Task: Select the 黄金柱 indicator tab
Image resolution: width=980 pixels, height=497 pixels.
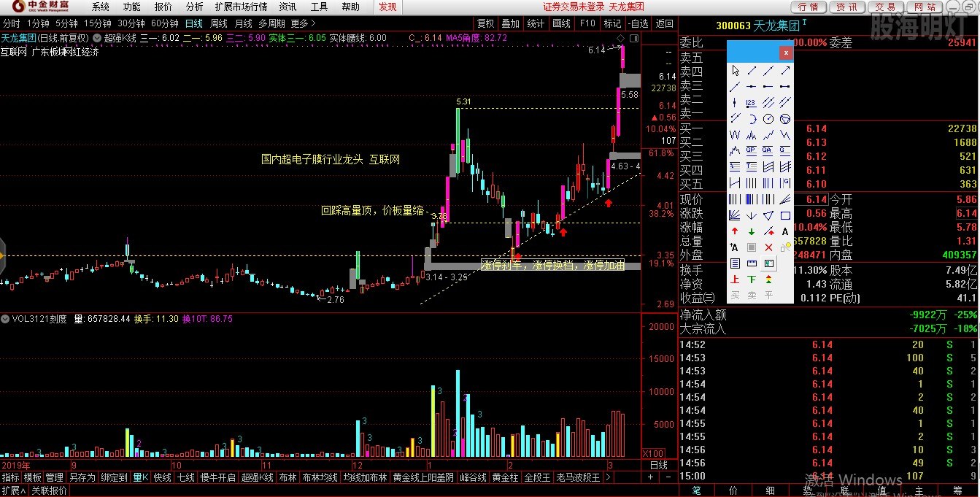Action: [x=505, y=477]
